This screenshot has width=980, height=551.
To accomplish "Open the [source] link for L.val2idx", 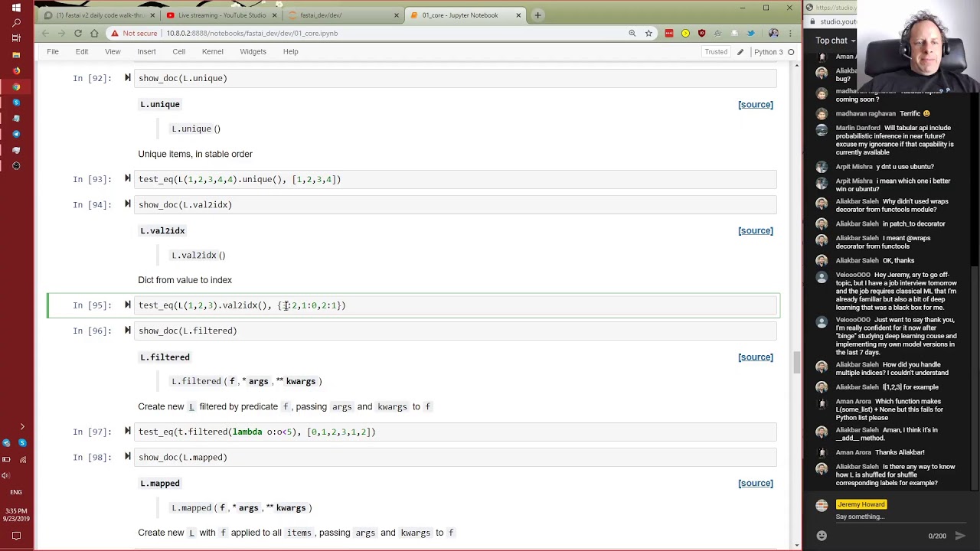I will pos(755,231).
